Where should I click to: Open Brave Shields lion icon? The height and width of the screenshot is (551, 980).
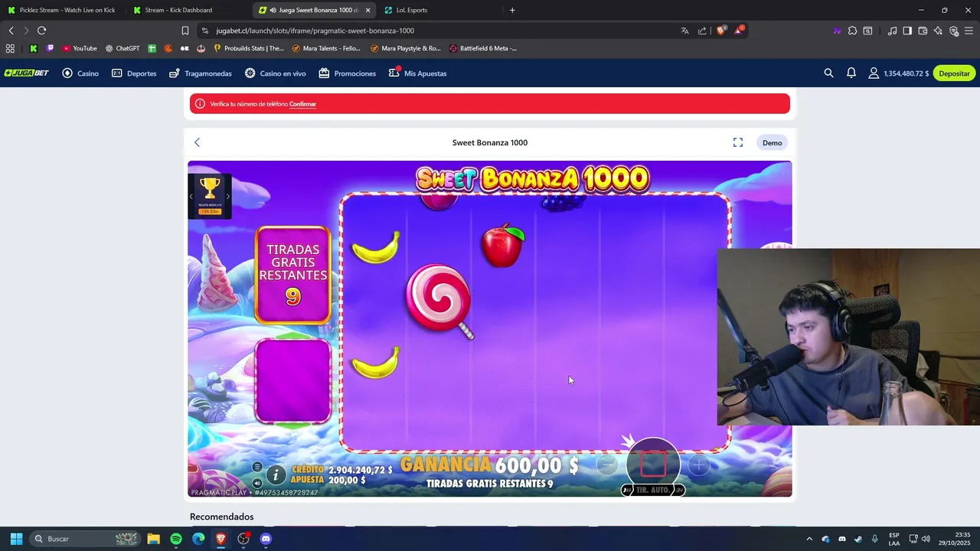[721, 31]
